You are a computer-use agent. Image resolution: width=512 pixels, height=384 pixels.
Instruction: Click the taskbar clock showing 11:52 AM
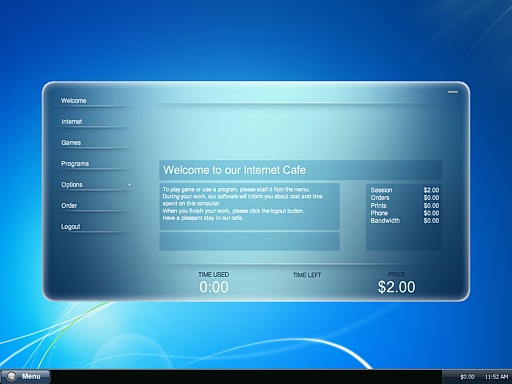point(496,377)
